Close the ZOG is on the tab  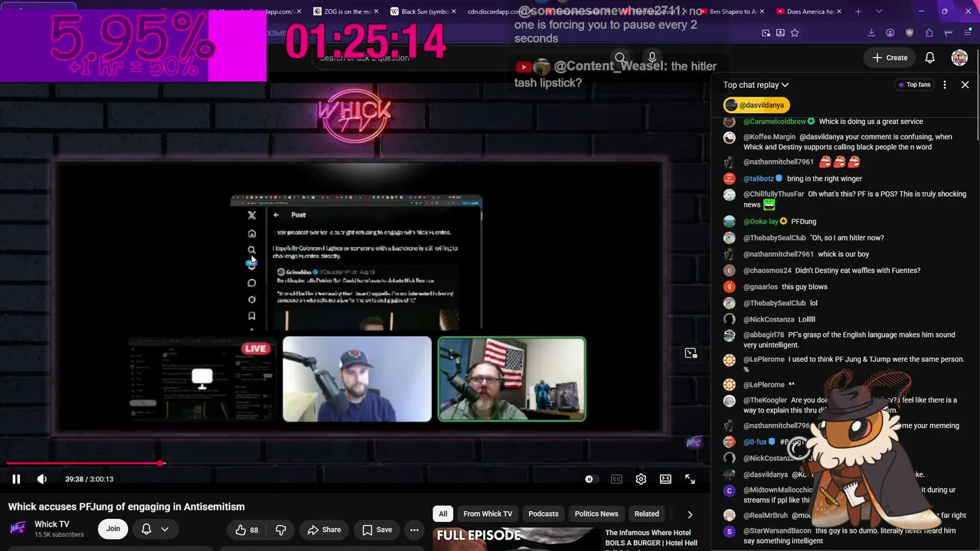(377, 11)
